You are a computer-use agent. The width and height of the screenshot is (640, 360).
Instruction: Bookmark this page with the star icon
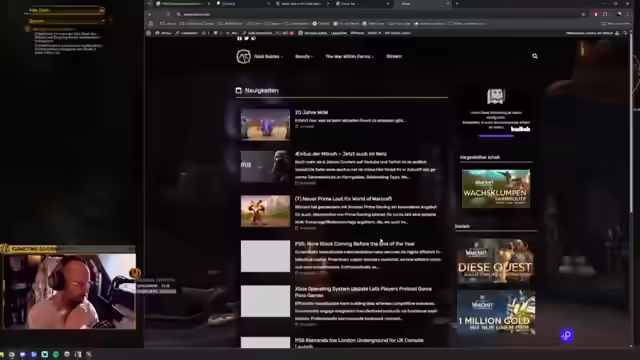(583, 14)
